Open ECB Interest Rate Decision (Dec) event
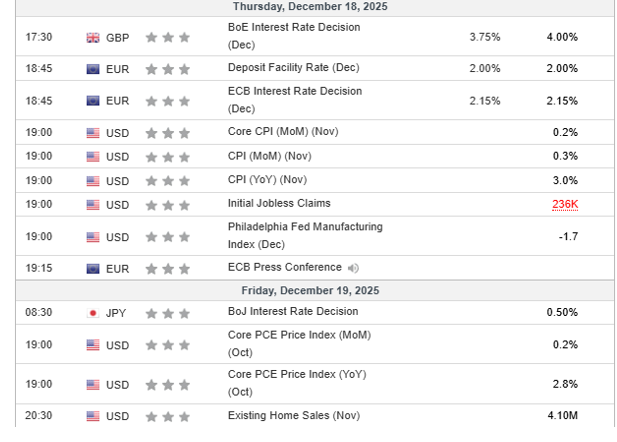 (295, 100)
